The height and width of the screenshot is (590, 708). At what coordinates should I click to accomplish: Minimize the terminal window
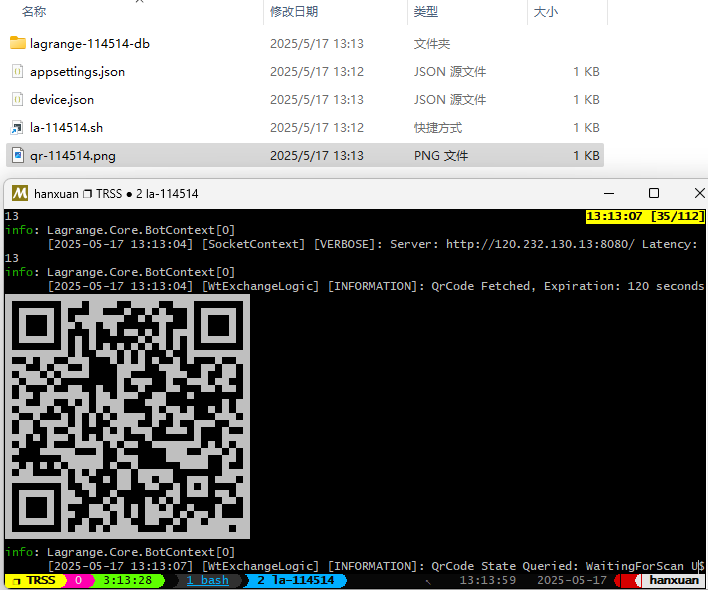click(x=609, y=193)
